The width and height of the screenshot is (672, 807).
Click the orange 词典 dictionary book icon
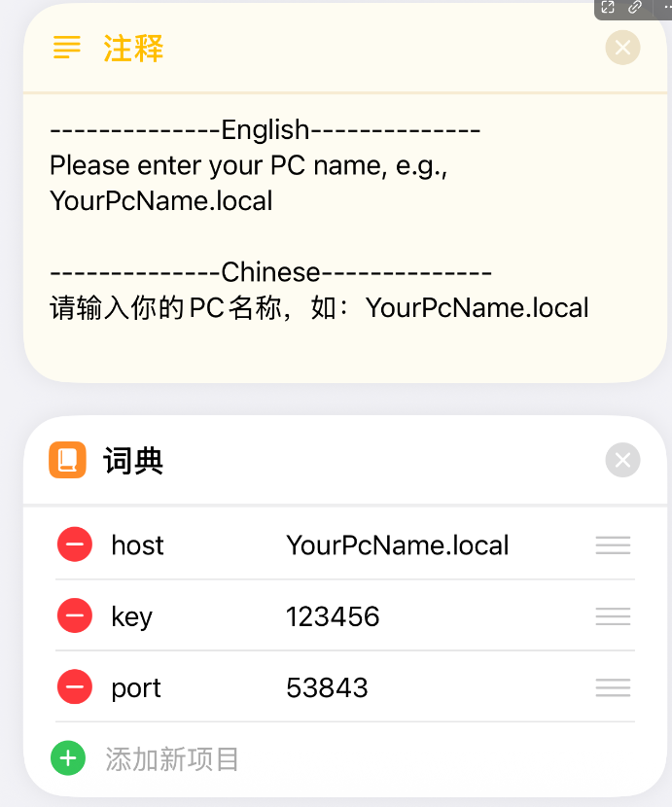pyautogui.click(x=67, y=460)
